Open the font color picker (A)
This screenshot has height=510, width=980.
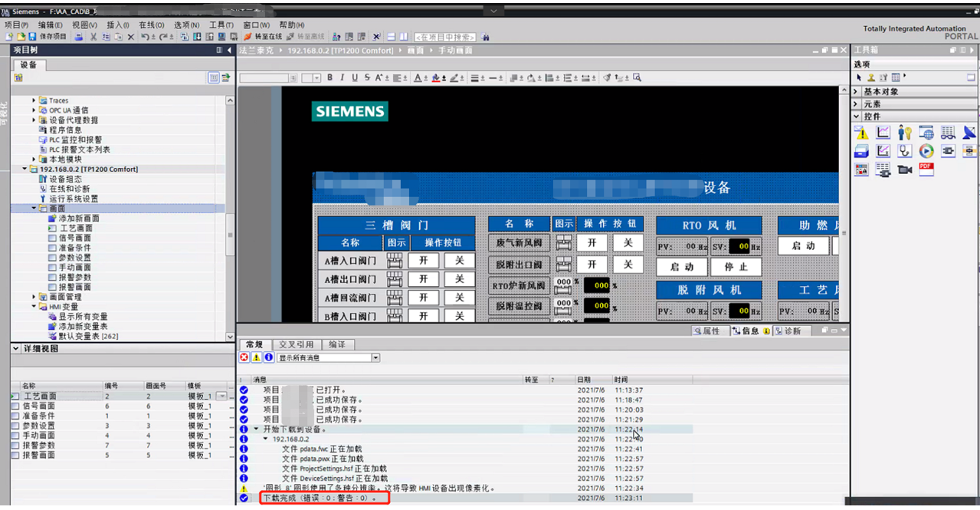418,77
